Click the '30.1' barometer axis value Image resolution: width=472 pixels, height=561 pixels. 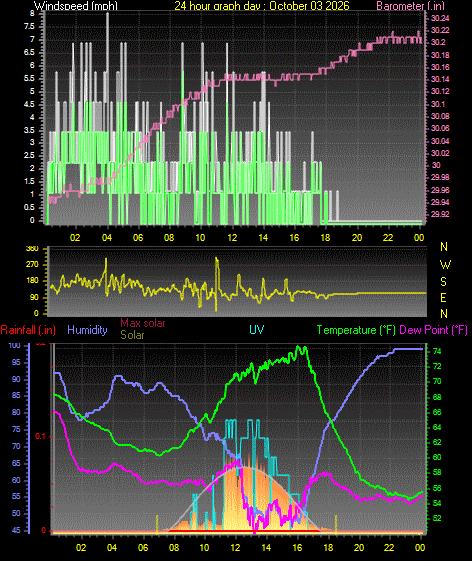tap(438, 104)
